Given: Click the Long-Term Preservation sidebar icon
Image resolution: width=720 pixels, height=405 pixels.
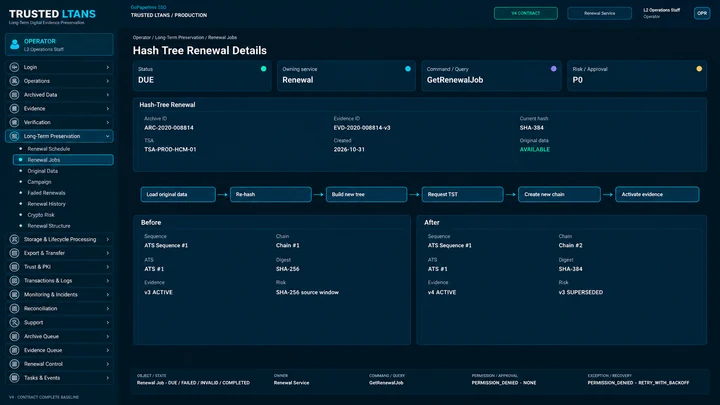Looking at the screenshot, I should click(x=14, y=136).
